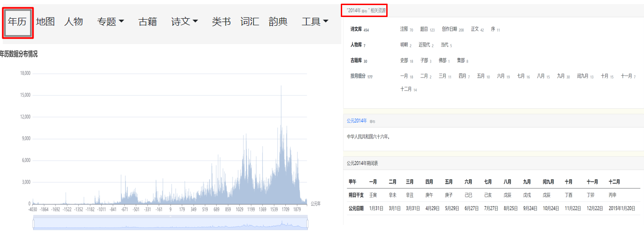Image resolution: width=644 pixels, height=241 pixels.
Task: View 史部 entries in 古籍库
Action: (404, 60)
